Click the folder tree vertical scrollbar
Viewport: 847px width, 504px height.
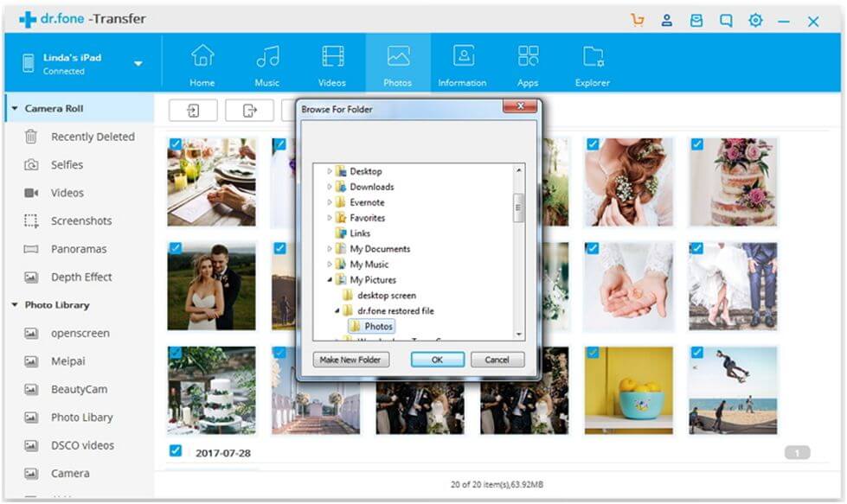point(518,208)
